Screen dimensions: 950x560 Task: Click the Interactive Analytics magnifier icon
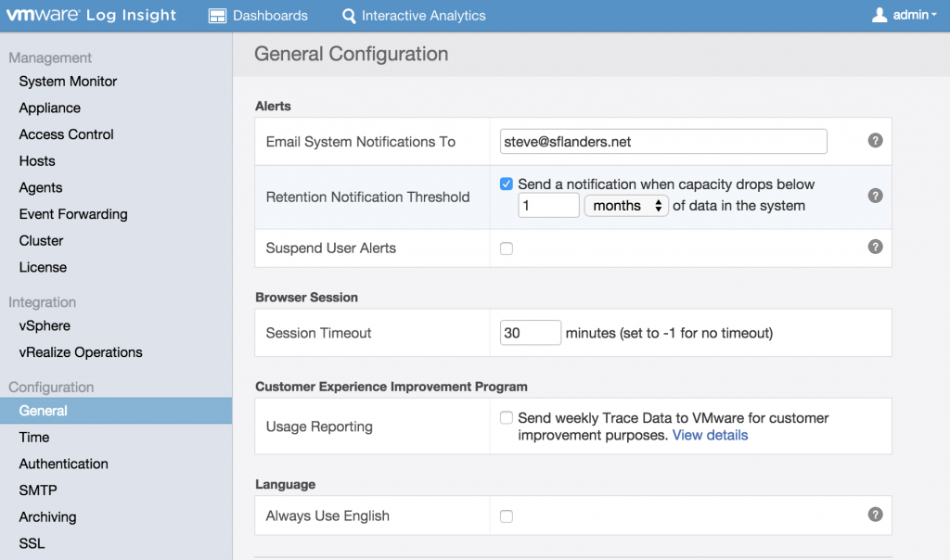click(x=346, y=15)
